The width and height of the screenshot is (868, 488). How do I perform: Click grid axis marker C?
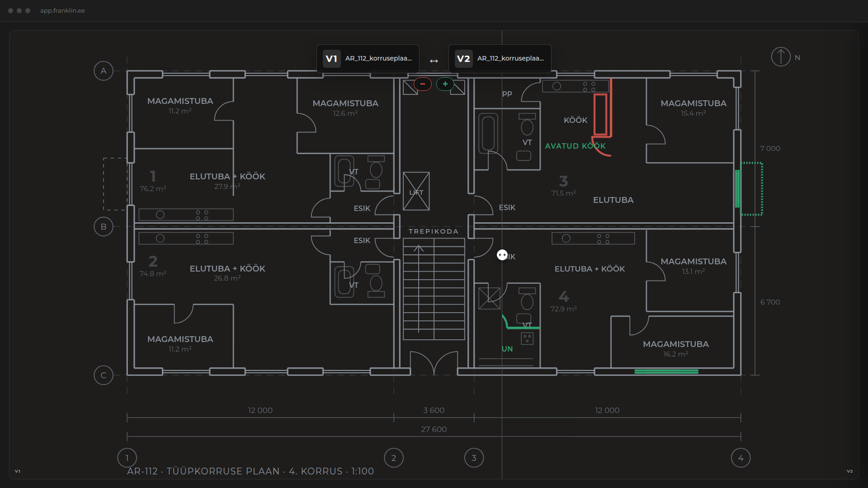(x=104, y=375)
